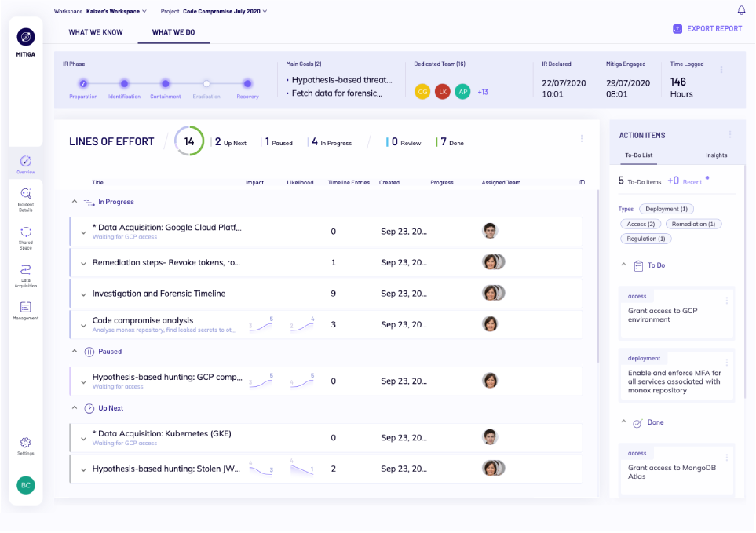Click the Overview sidebar icon
This screenshot has height=533, width=756.
click(25, 161)
